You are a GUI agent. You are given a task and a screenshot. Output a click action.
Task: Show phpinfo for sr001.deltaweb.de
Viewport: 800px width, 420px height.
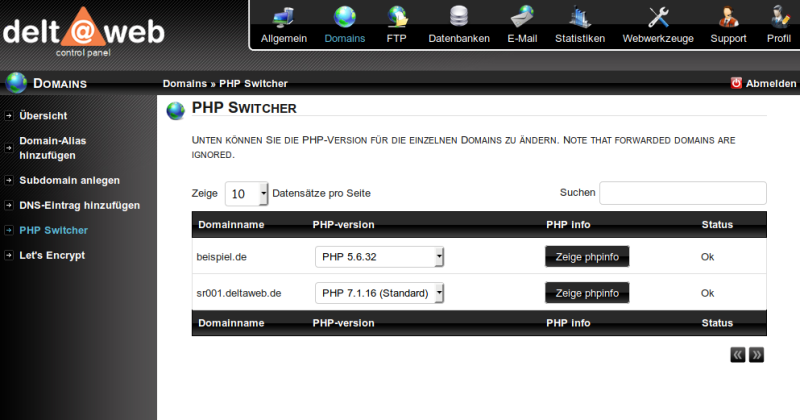coord(587,293)
